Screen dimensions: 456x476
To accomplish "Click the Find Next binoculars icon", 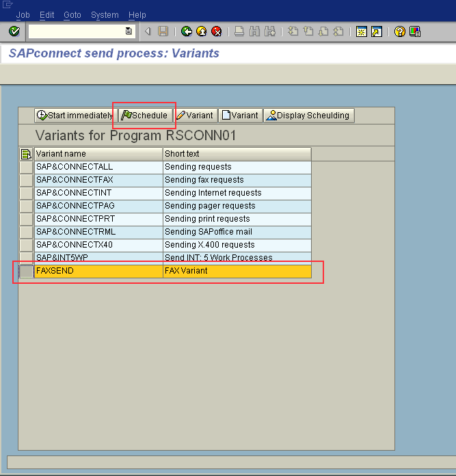I will [270, 31].
